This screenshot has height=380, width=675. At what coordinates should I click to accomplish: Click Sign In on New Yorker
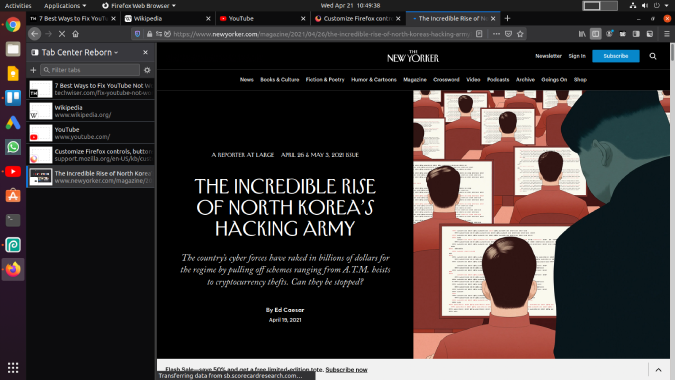[577, 56]
